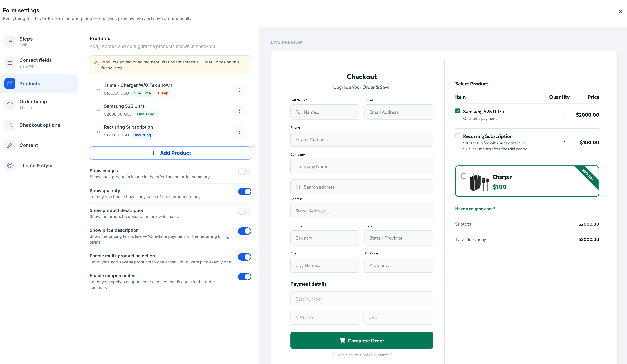
Task: Click the Full Name input field
Action: 325,112
